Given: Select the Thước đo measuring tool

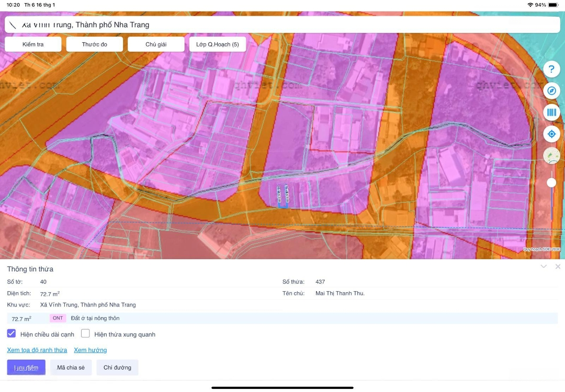Looking at the screenshot, I should point(95,44).
